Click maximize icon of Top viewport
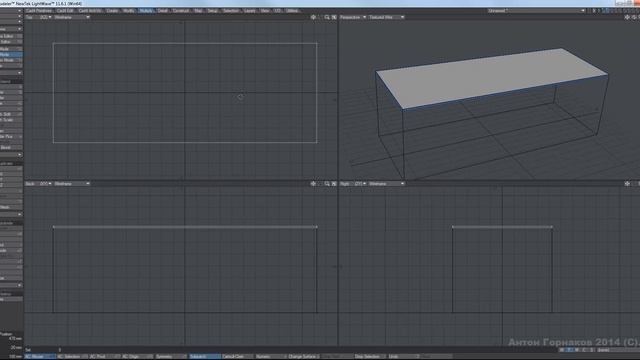This screenshot has height=360, width=640. [334, 18]
